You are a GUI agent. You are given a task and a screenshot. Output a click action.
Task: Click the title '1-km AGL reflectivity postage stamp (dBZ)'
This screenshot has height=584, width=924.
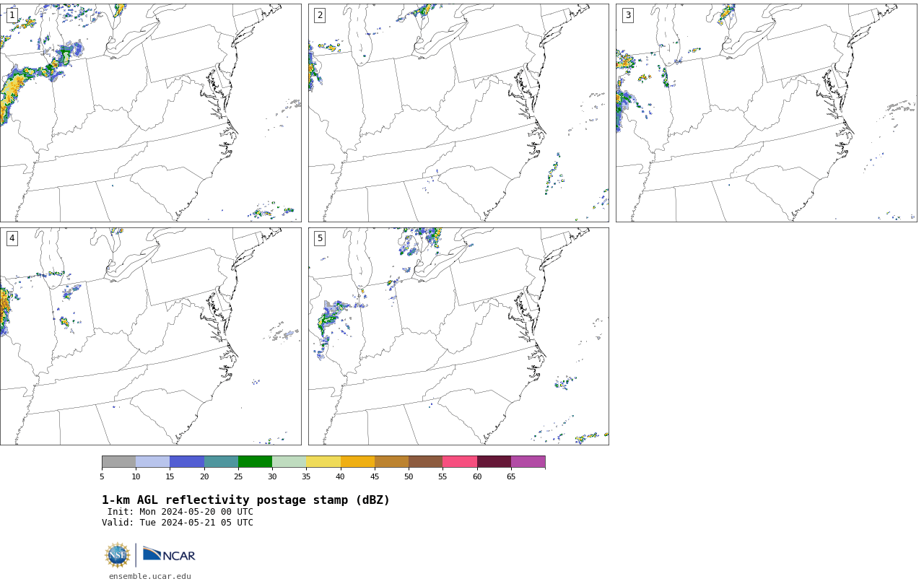pyautogui.click(x=245, y=500)
